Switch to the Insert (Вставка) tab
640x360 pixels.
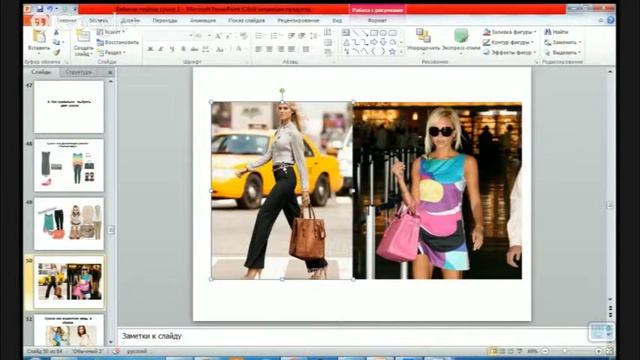point(99,20)
